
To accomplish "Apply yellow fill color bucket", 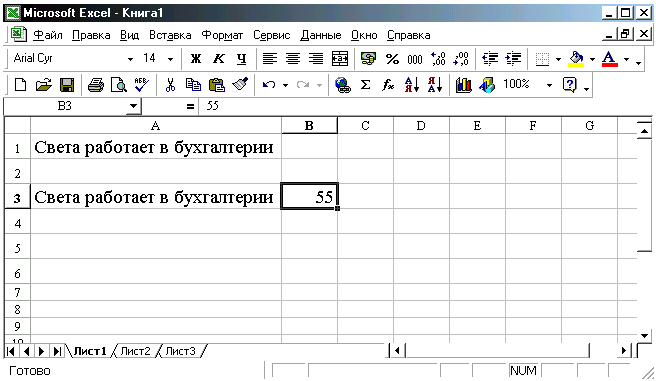I will click(x=576, y=59).
